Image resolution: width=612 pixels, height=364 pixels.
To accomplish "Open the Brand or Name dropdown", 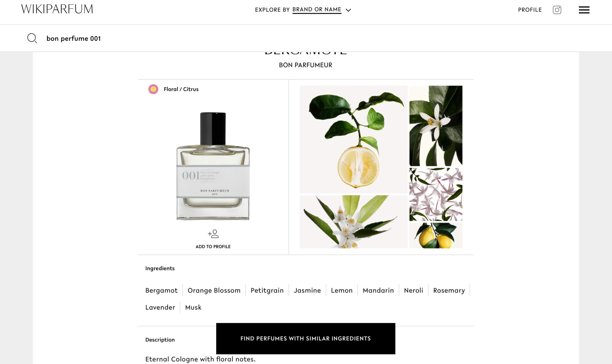I will coord(317,10).
